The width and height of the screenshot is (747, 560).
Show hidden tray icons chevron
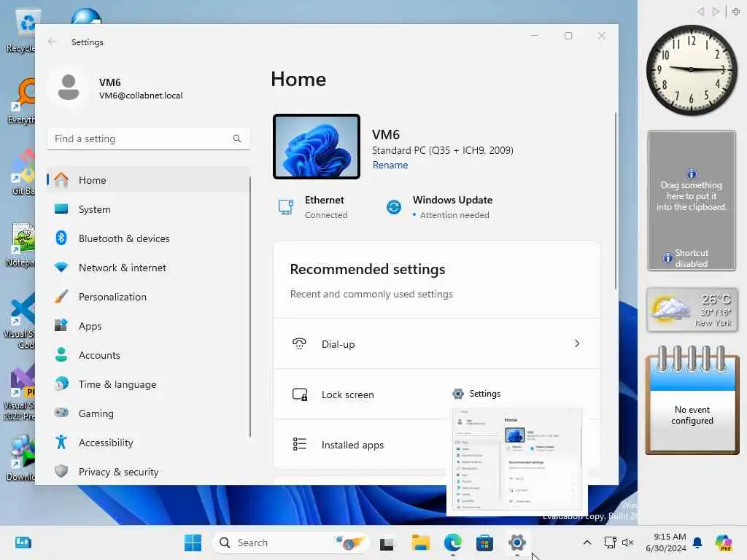(587, 542)
